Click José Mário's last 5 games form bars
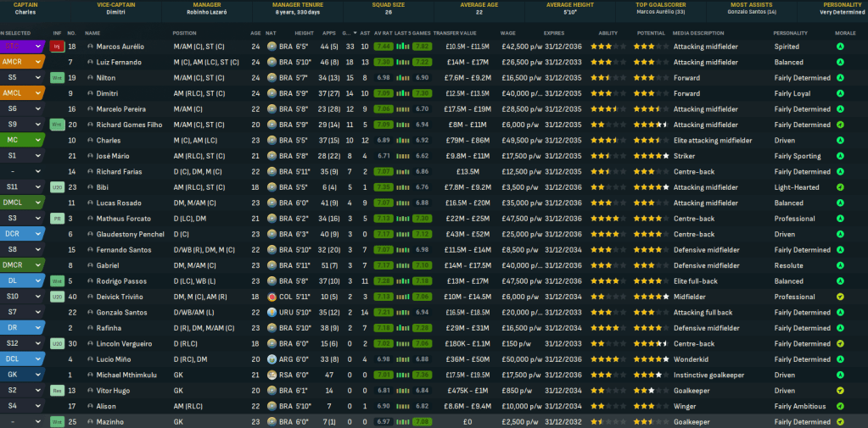The height and width of the screenshot is (428, 868). (x=422, y=156)
